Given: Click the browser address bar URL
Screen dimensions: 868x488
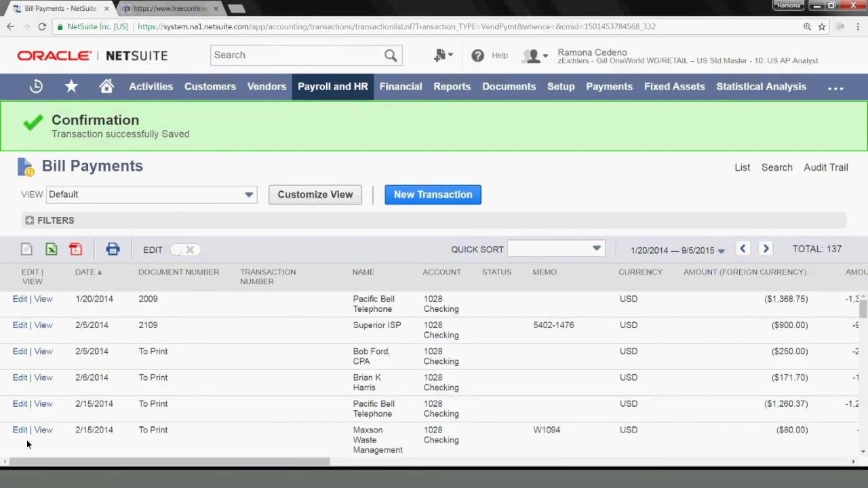Looking at the screenshot, I should [x=396, y=26].
